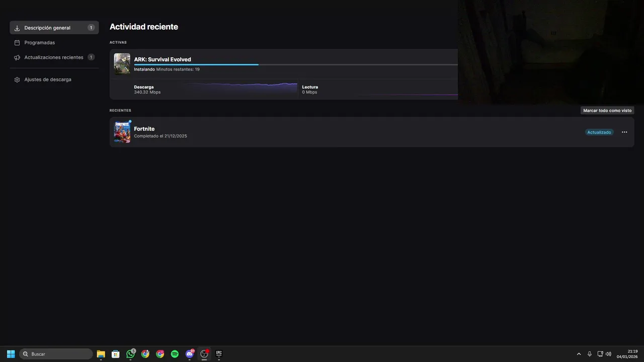The image size is (644, 362).
Task: Open the Descripción general section
Action: click(x=54, y=28)
